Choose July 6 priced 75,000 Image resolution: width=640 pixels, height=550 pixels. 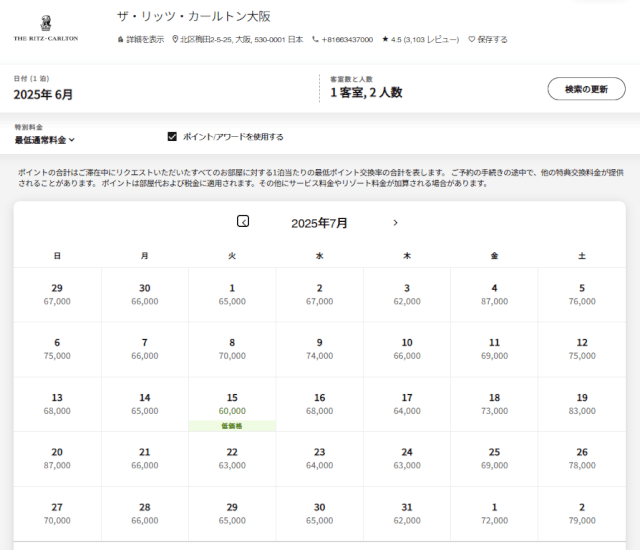click(x=57, y=349)
